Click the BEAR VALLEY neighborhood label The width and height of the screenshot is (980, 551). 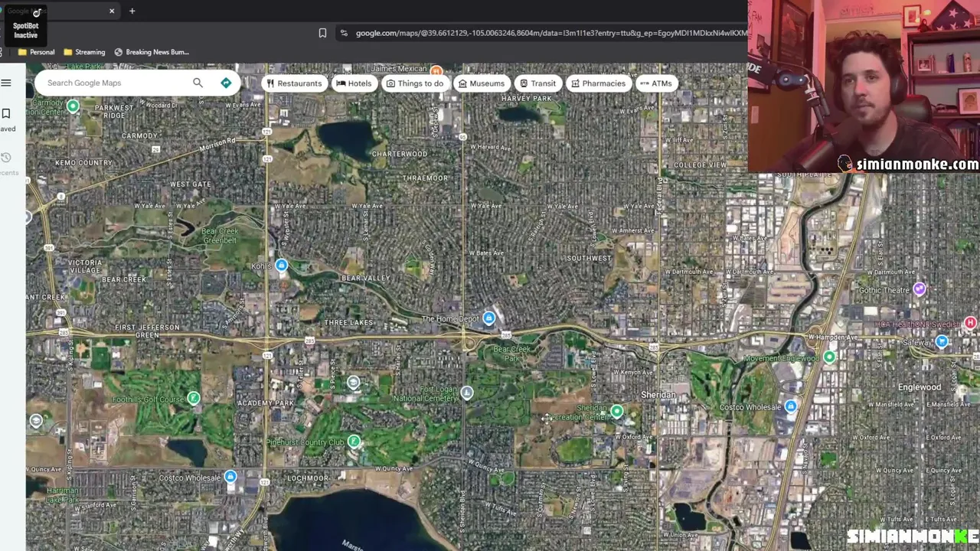click(366, 278)
